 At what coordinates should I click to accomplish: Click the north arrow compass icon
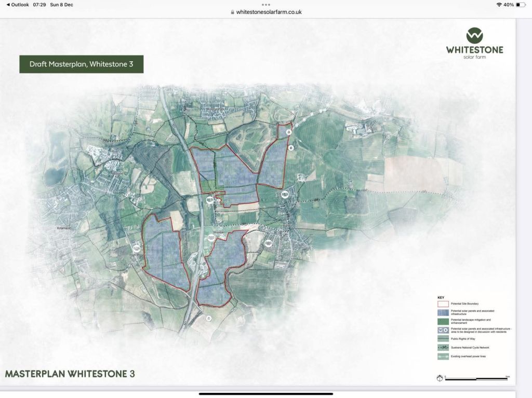440,378
